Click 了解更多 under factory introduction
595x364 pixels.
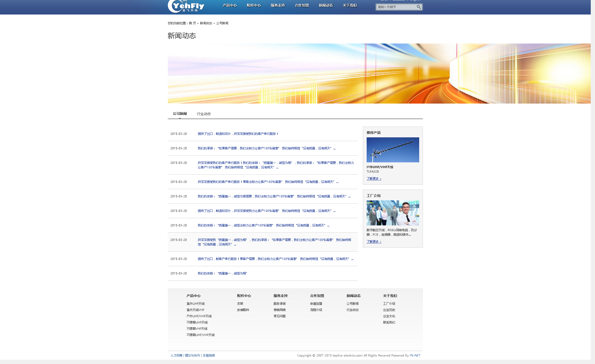(374, 242)
